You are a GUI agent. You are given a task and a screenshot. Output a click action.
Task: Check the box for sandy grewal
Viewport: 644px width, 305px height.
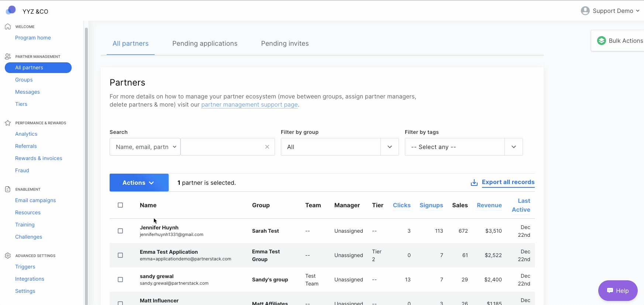(120, 280)
